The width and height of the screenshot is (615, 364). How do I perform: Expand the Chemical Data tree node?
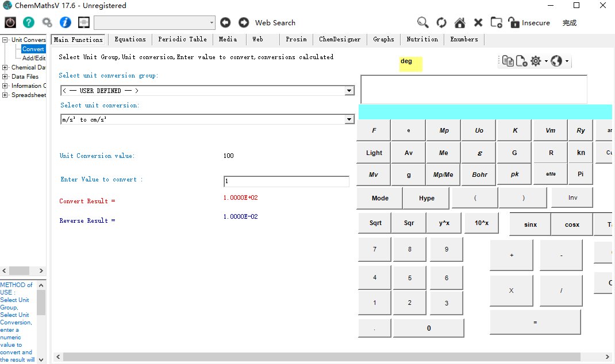5,67
